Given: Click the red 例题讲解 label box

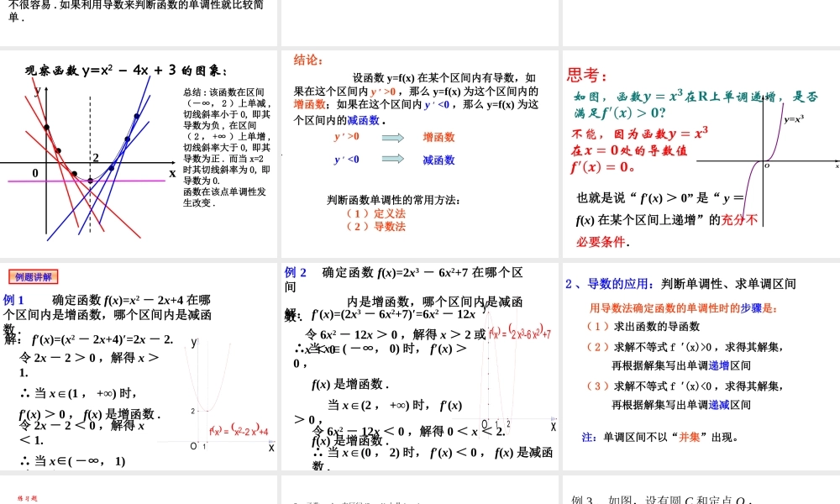Looking at the screenshot, I should point(34,277).
